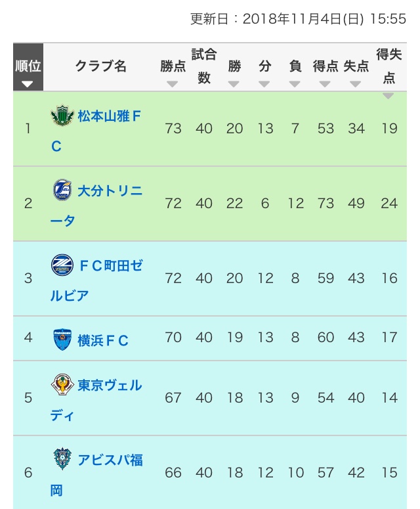Open 東京ヴェルディ team link
This screenshot has width=420, height=509.
tap(110, 385)
